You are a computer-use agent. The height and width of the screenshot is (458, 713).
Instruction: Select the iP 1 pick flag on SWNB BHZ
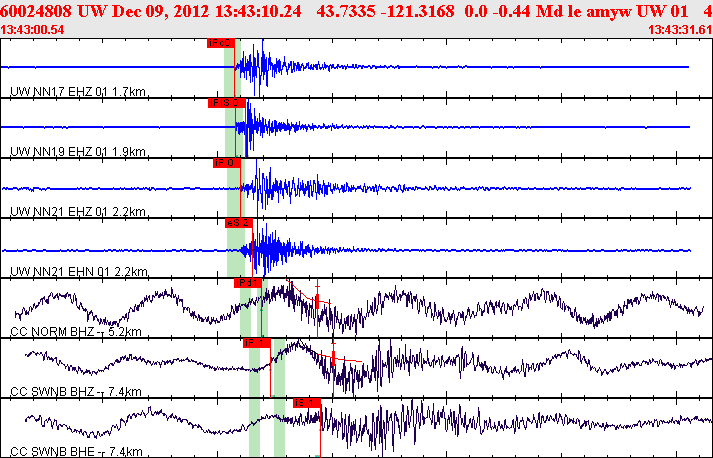(x=256, y=343)
